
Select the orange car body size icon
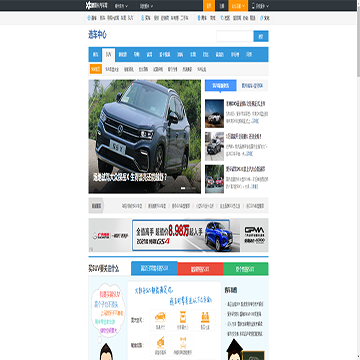pos(160,317)
